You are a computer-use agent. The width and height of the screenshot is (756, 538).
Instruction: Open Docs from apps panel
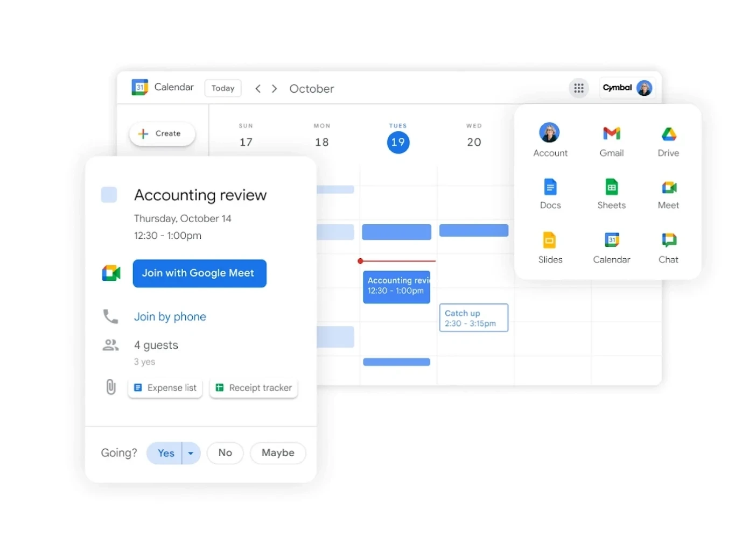point(550,193)
